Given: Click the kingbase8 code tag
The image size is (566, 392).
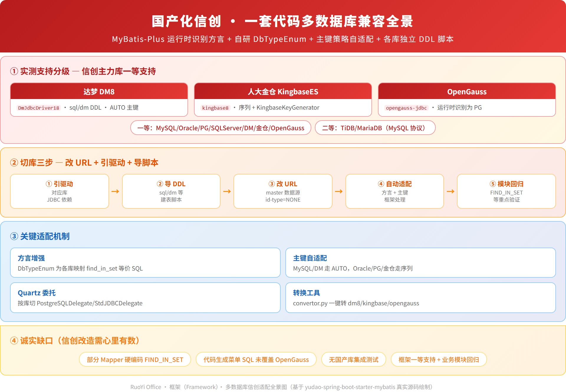Looking at the screenshot, I should pos(215,108).
